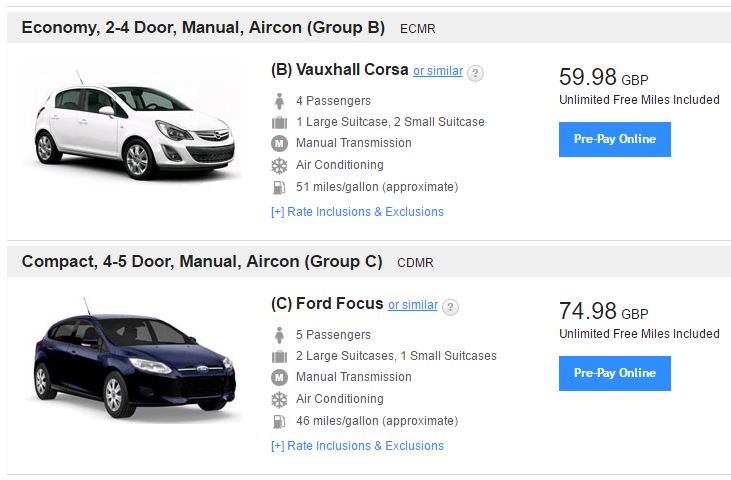
Task: Click suitcase icon in Ford Focus details
Action: point(279,357)
